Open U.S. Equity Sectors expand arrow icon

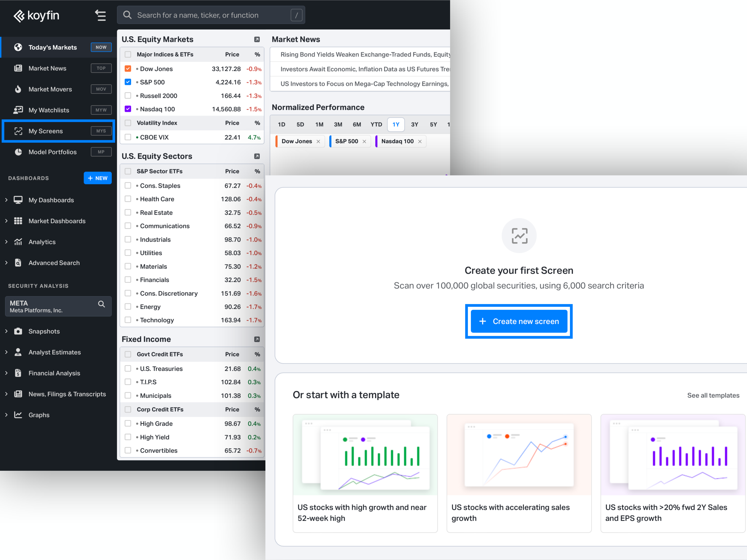(x=257, y=156)
